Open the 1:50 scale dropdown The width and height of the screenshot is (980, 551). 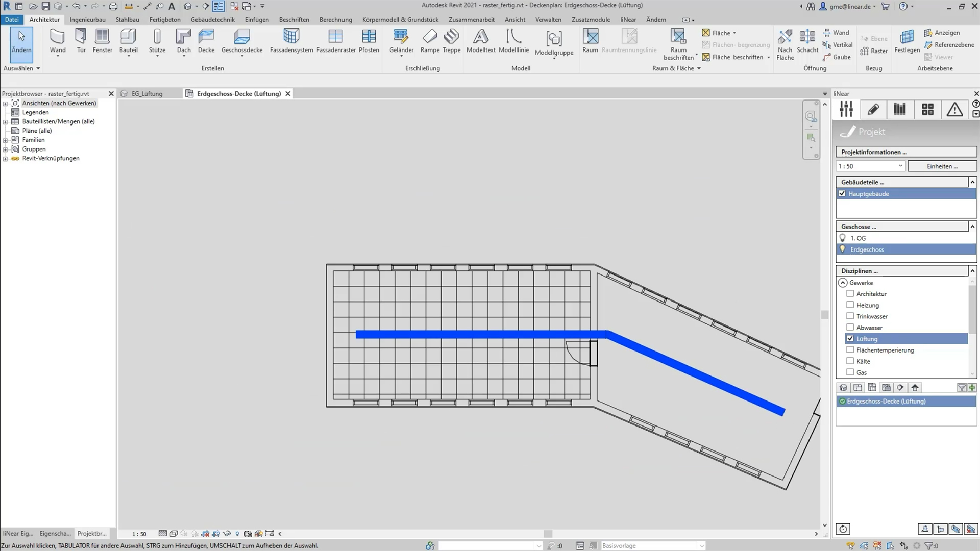point(900,166)
